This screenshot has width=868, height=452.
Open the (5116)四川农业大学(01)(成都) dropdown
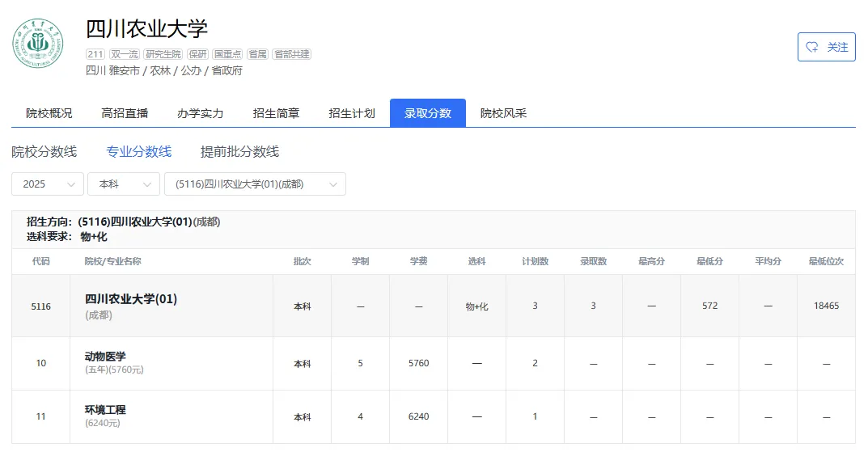click(255, 184)
